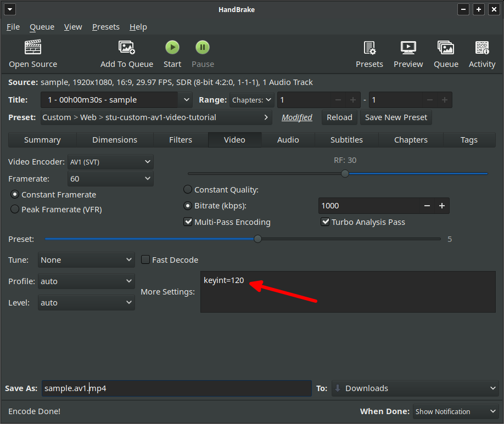
Task: Disable Multi-Pass Encoding
Action: (x=188, y=222)
